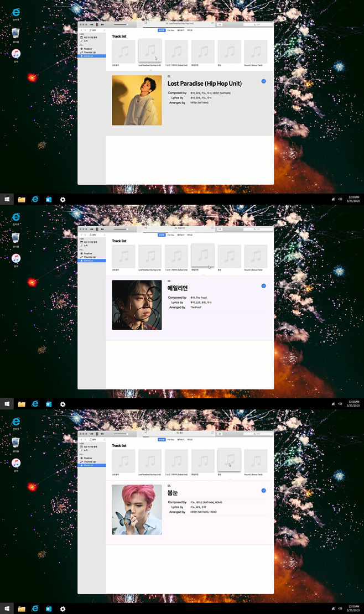Select Positive playlist in the 볼는 window
Image resolution: width=364 pixels, height=614 pixels.
pos(87,458)
